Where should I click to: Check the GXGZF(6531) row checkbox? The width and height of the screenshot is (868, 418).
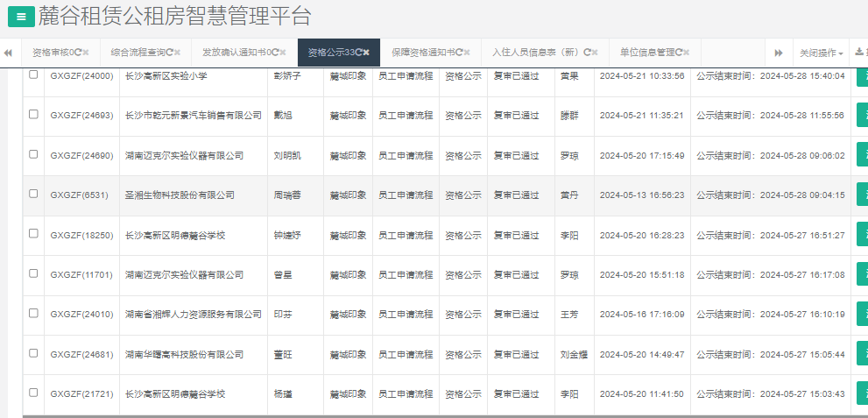click(34, 194)
